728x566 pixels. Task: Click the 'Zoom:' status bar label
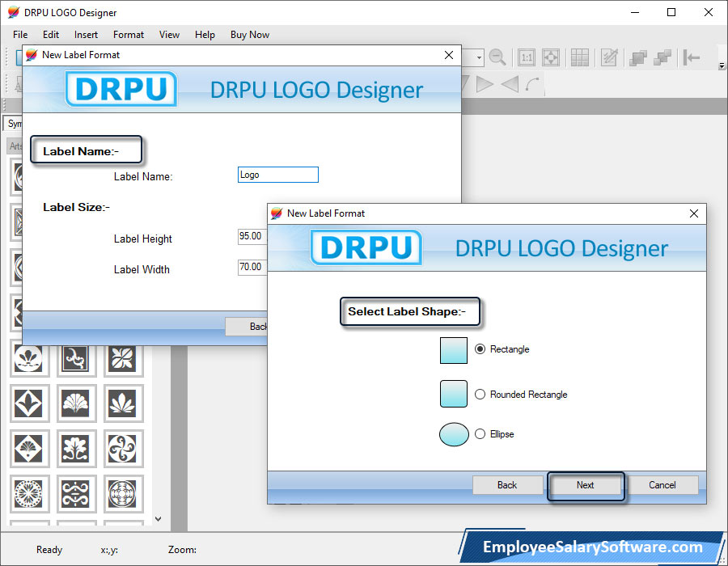(x=182, y=550)
